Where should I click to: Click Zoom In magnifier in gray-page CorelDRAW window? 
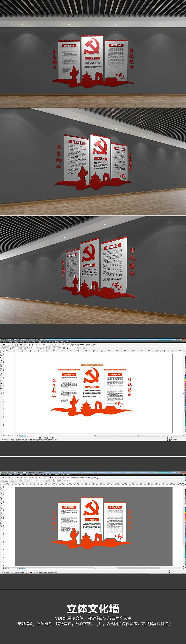(53, 477)
